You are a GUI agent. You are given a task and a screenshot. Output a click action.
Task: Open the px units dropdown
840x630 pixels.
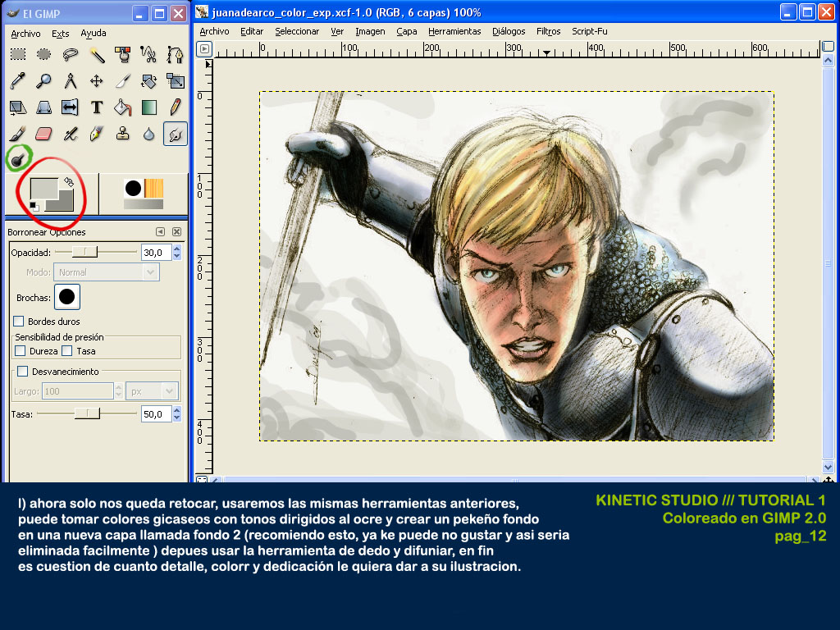152,391
